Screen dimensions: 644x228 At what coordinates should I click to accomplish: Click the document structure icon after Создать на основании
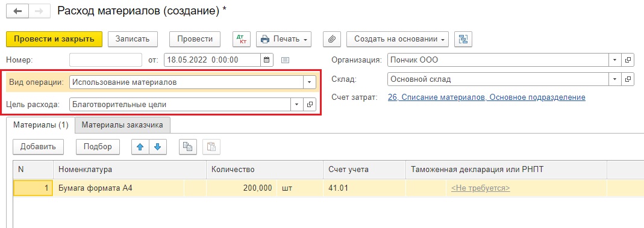(x=463, y=39)
